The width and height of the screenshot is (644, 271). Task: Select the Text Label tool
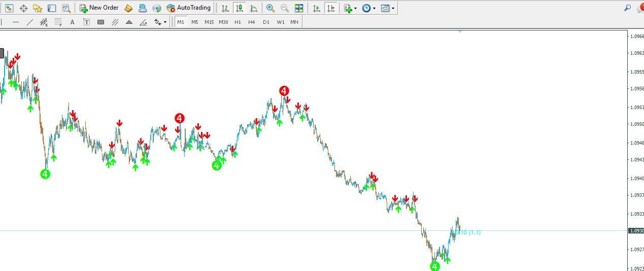(x=86, y=22)
